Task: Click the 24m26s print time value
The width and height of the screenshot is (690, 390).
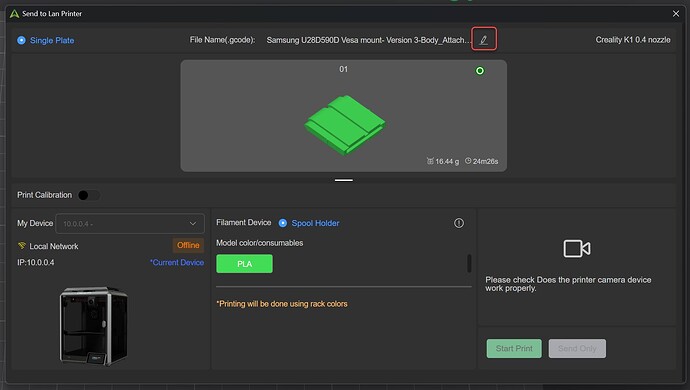Action: [485, 162]
